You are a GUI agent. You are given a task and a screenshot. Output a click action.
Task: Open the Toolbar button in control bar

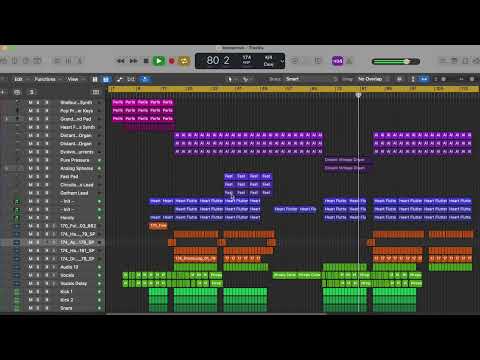(37, 61)
